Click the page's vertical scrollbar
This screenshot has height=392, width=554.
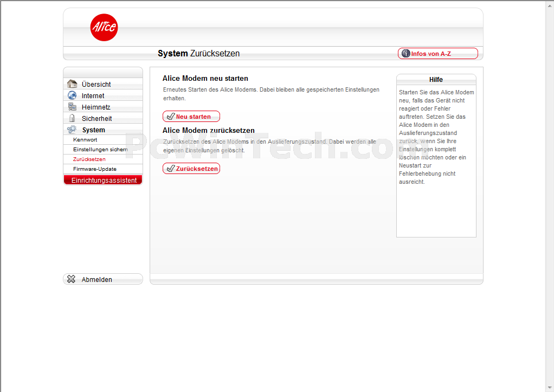[x=550, y=196]
